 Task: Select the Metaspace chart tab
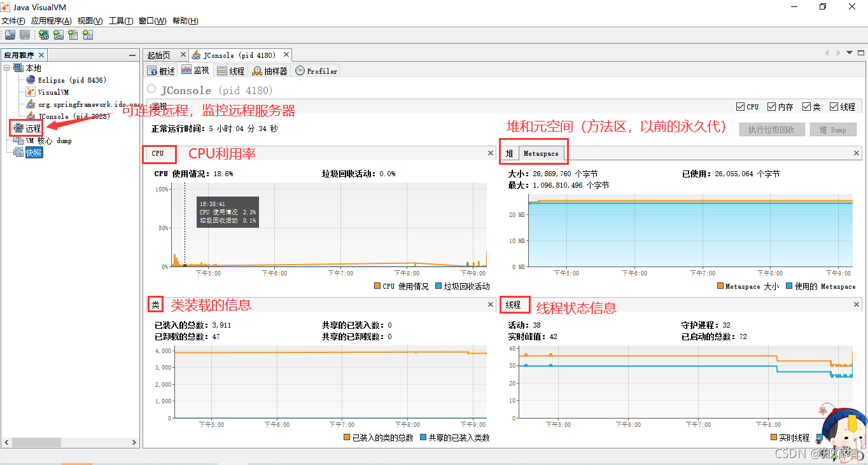[x=541, y=153]
